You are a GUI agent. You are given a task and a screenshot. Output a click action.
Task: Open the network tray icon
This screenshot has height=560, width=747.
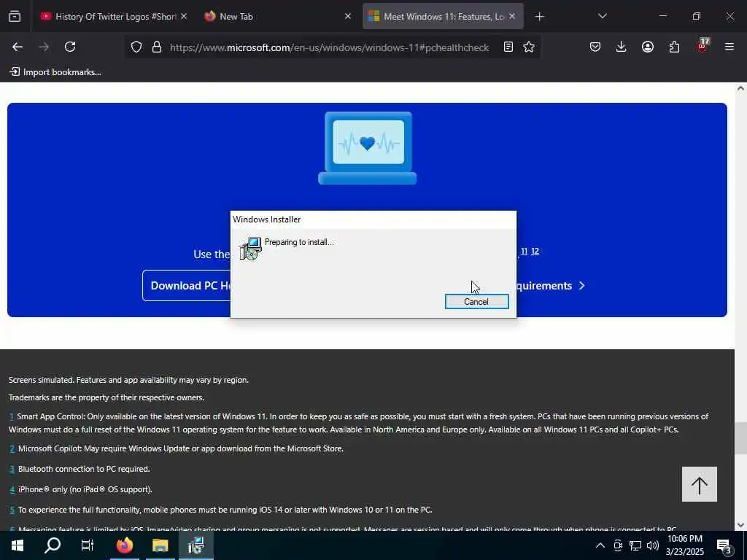[635, 545]
